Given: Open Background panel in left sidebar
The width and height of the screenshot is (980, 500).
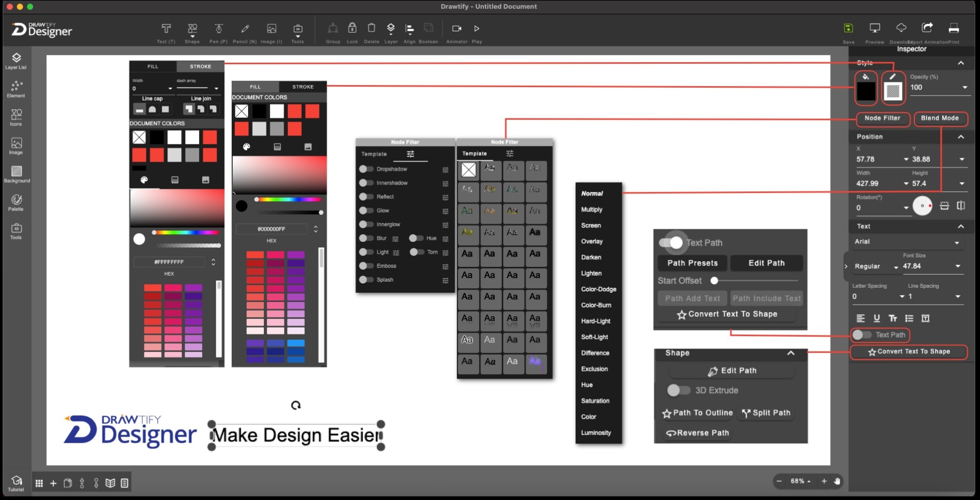Looking at the screenshot, I should pyautogui.click(x=17, y=174).
